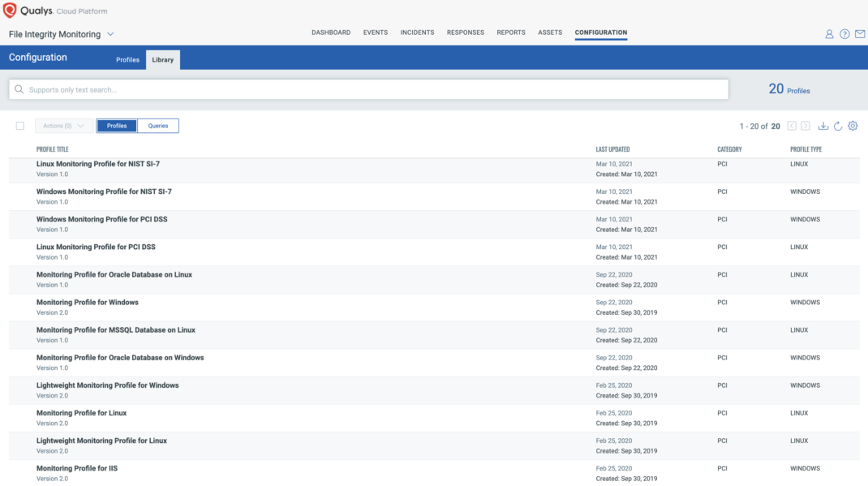The image size is (868, 486).
Task: Click the Qualys logo
Action: coord(10,11)
